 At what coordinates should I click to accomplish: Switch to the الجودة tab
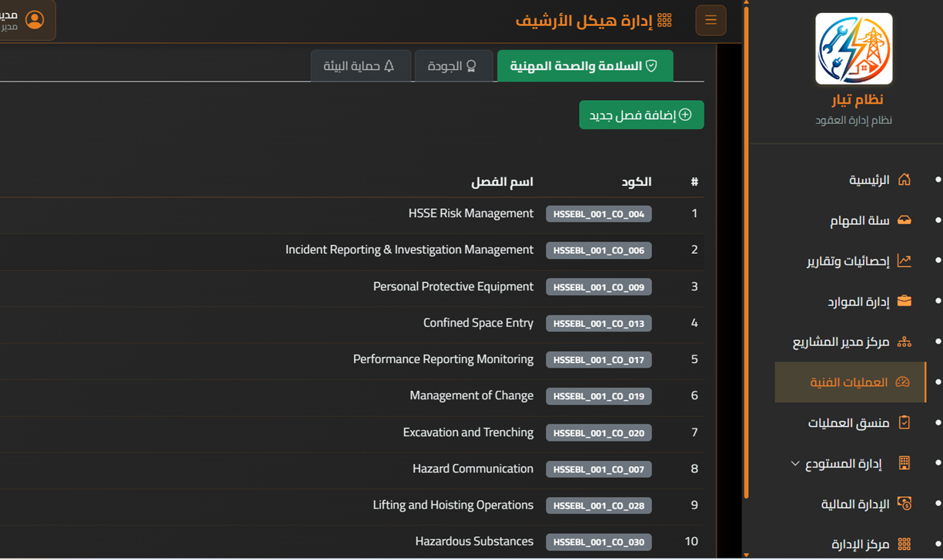[x=453, y=66]
